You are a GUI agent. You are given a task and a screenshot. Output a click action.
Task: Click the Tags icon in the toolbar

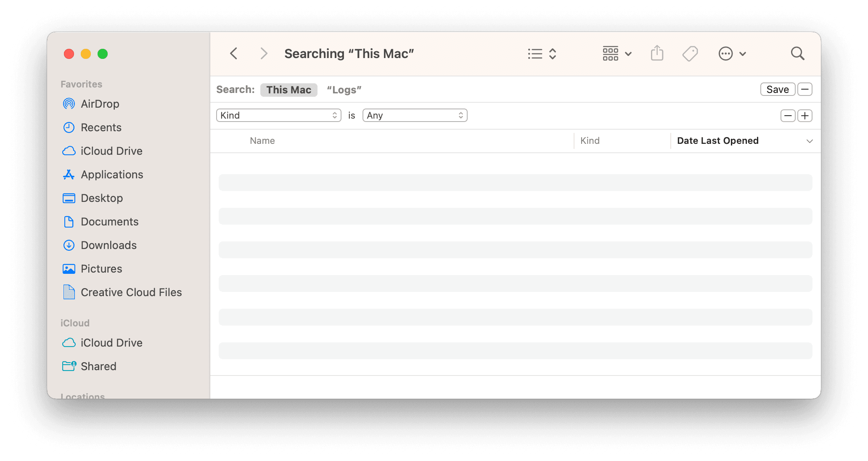(x=689, y=53)
